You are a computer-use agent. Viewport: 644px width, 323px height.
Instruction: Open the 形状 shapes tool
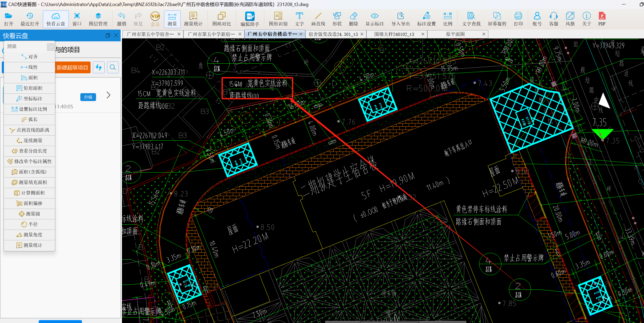tap(337, 19)
